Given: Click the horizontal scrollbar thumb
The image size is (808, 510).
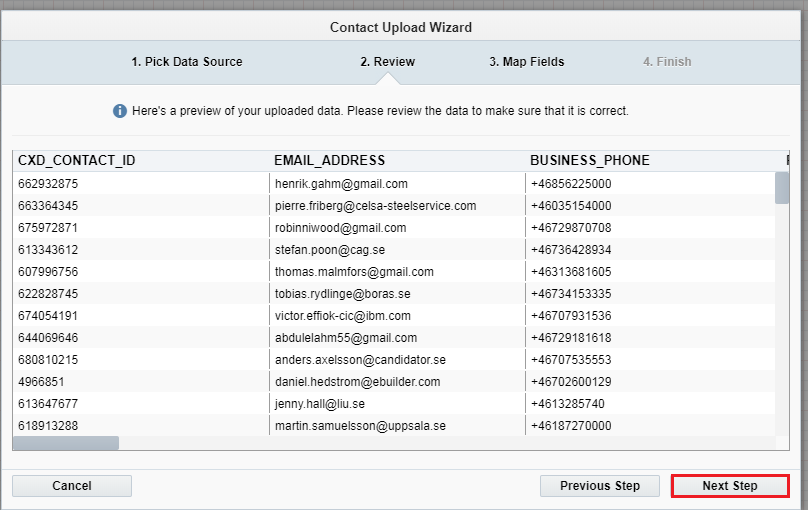Looking at the screenshot, I should coord(65,443).
